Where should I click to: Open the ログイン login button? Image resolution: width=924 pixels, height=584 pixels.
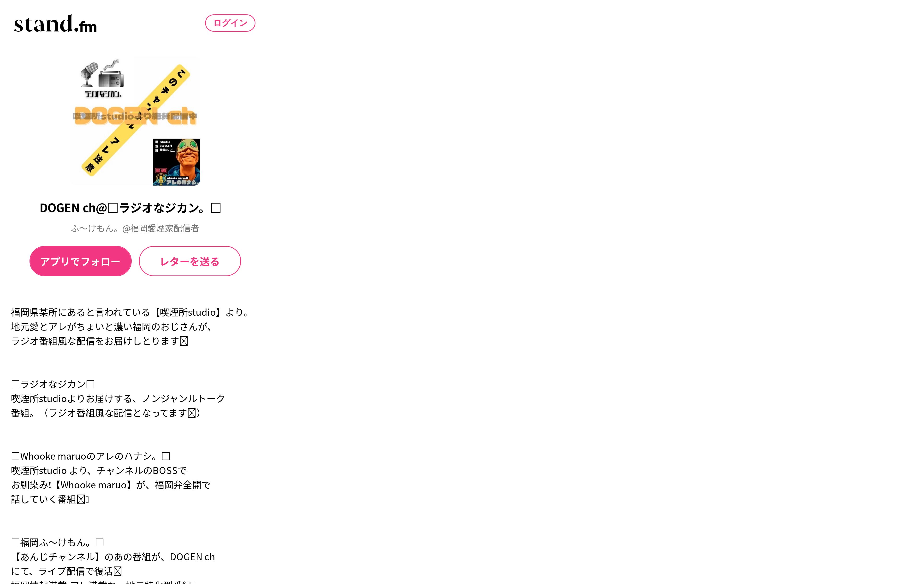pyautogui.click(x=230, y=23)
